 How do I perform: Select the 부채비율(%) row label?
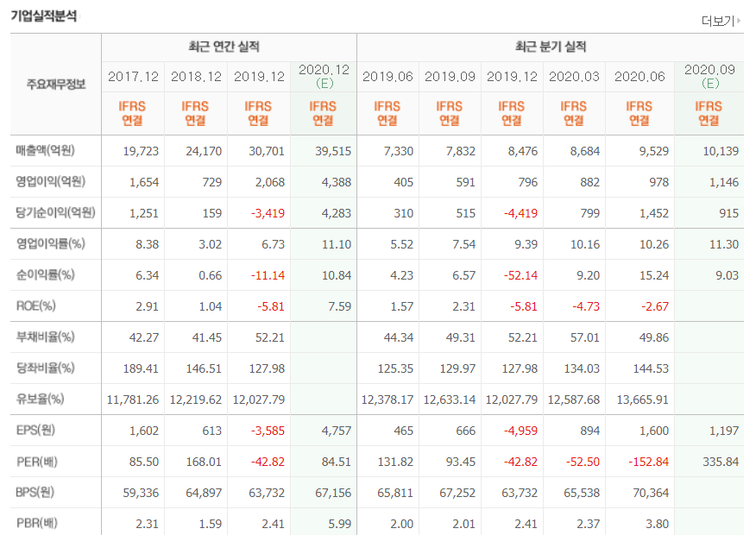point(46,337)
